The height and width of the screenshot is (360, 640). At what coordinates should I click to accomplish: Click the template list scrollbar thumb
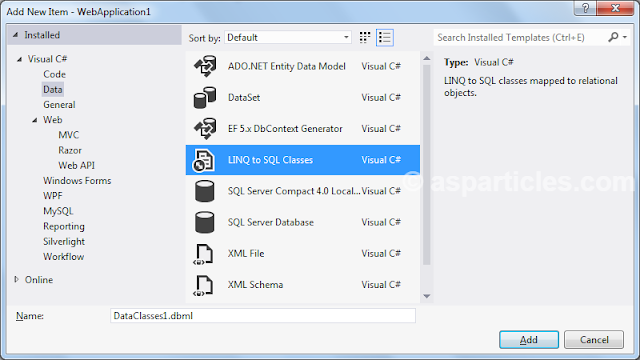tap(427, 165)
